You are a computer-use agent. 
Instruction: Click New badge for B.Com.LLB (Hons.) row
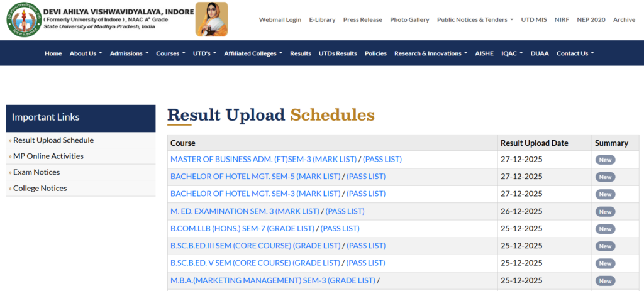tap(605, 229)
